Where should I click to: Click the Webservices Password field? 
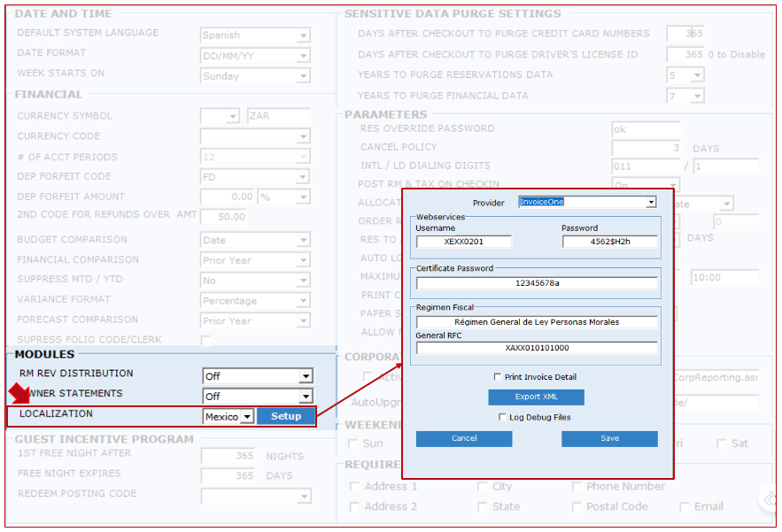[609, 242]
